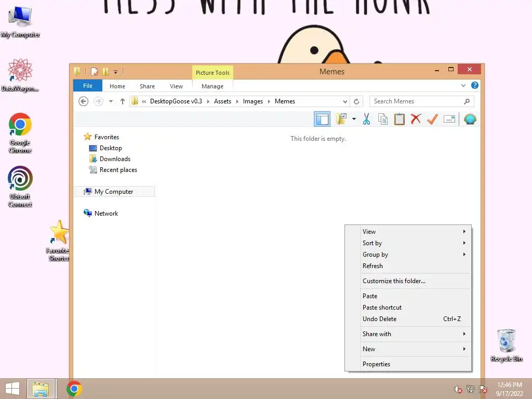
Task: Click the red X Delete icon
Action: click(x=416, y=119)
